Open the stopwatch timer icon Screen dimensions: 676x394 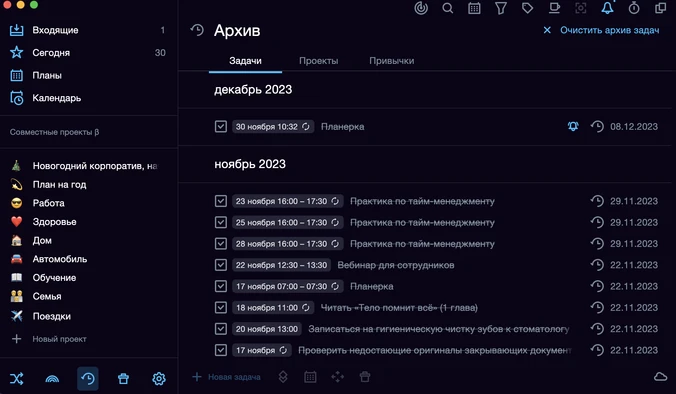[634, 8]
